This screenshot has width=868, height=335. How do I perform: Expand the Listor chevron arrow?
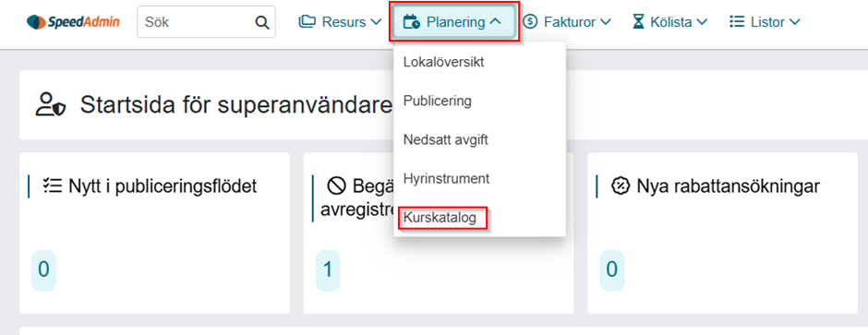pos(794,22)
